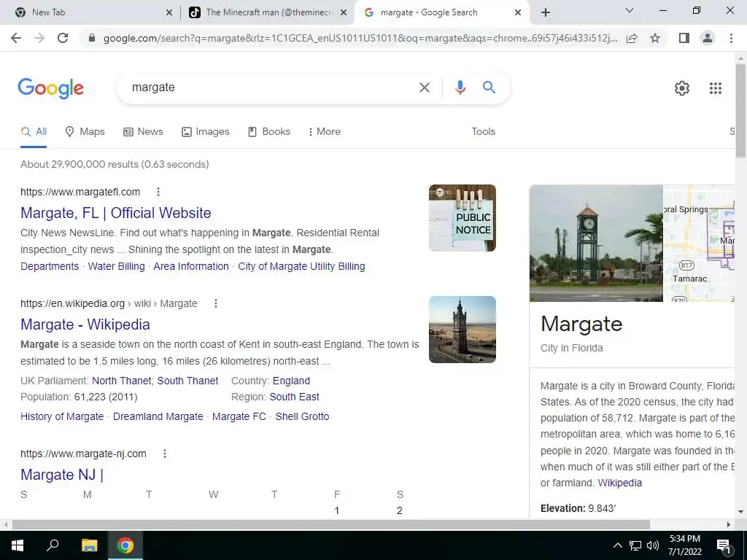747x560 pixels.
Task: Bookmark this page with the star icon
Action: click(x=655, y=38)
